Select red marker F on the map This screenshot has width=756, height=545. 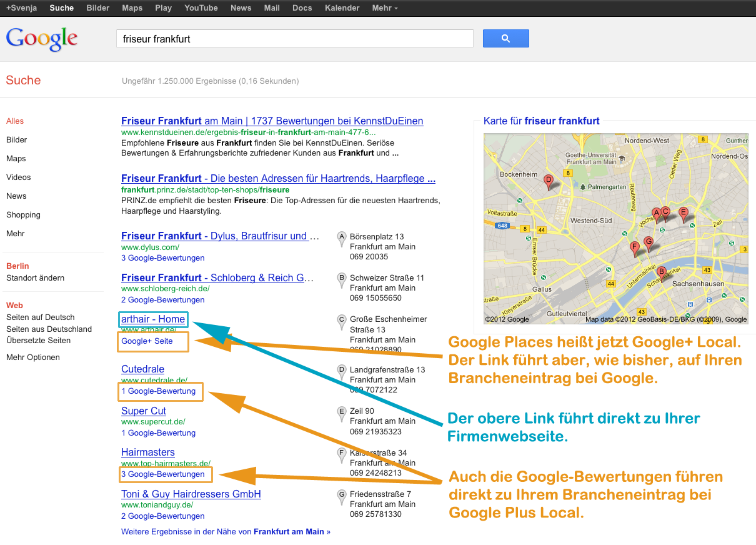tap(635, 249)
